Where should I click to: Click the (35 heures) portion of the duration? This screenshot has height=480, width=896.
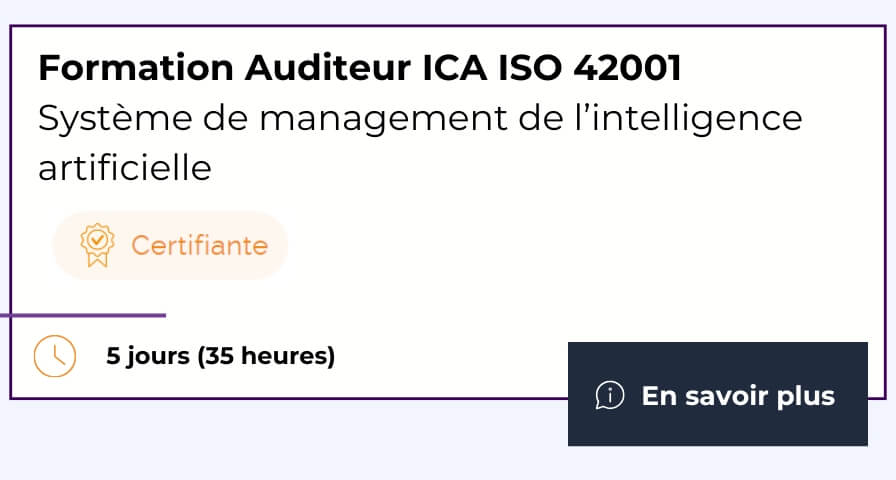point(266,356)
